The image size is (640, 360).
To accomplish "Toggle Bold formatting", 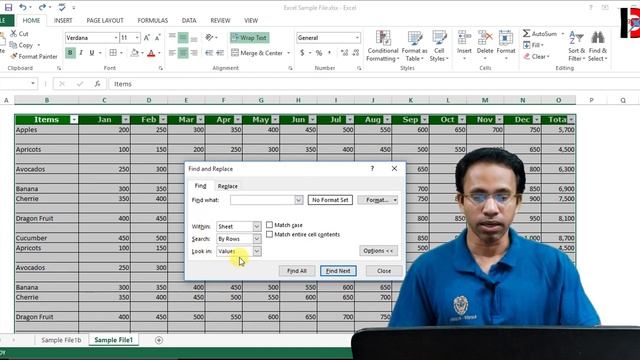I will 70,53.
